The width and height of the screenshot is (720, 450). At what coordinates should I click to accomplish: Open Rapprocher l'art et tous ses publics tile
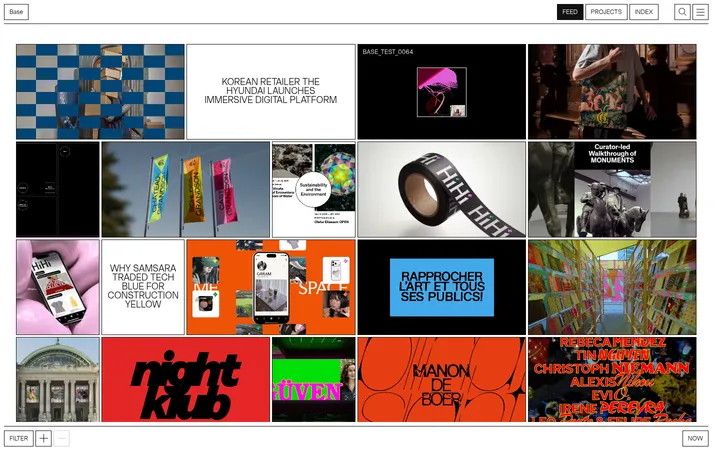pyautogui.click(x=442, y=287)
